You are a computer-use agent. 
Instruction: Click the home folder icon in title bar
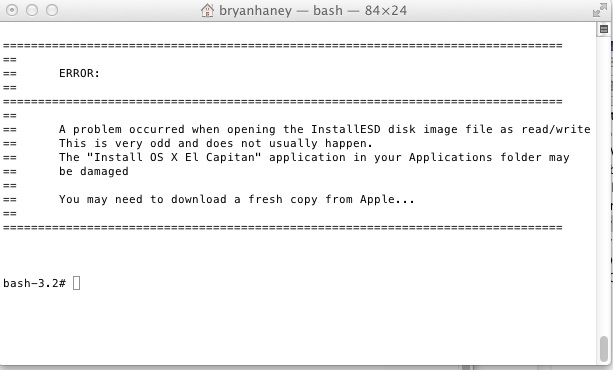click(x=207, y=10)
